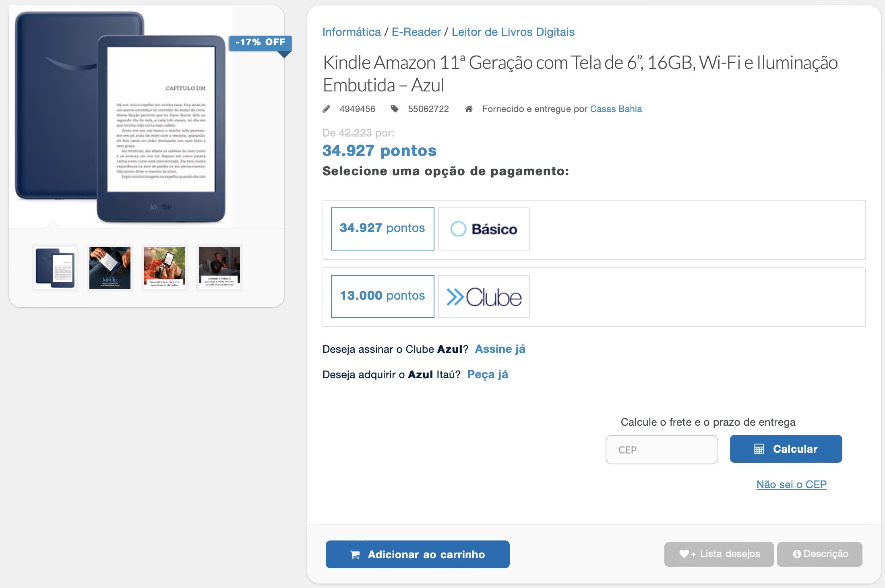Select fourth thumbnail of person reading at night
This screenshot has height=588, width=885.
pos(219,268)
